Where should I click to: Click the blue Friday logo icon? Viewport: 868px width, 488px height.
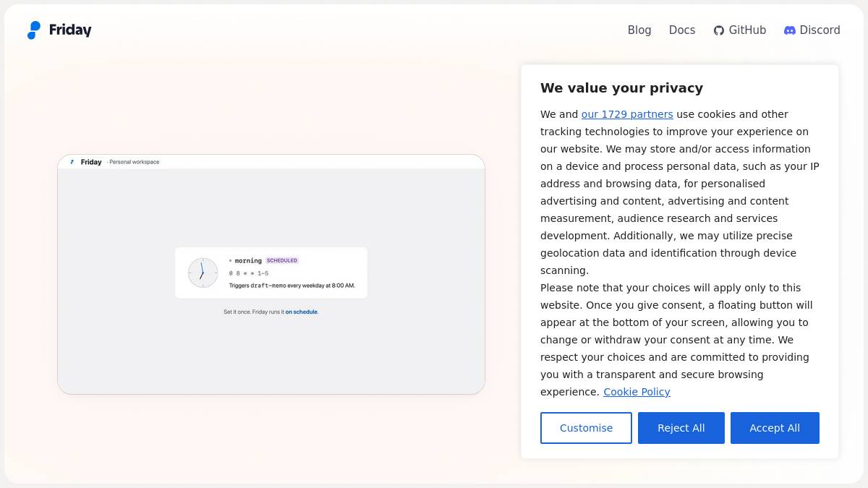point(34,30)
